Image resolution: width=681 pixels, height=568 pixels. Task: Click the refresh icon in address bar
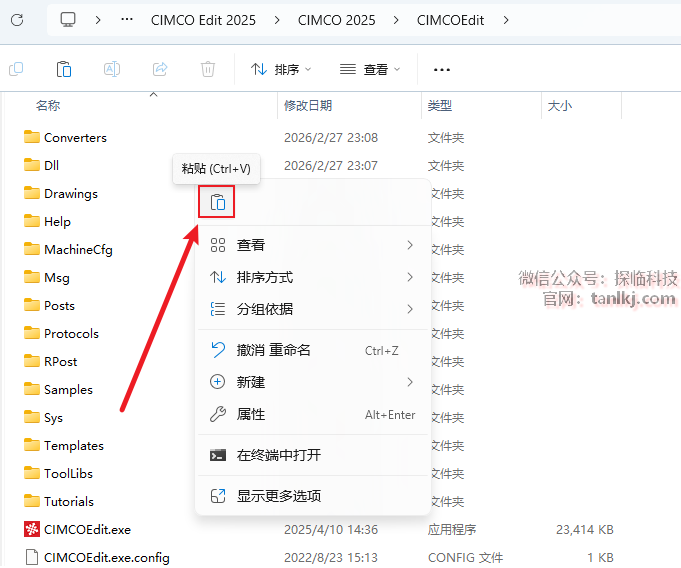pyautogui.click(x=17, y=20)
